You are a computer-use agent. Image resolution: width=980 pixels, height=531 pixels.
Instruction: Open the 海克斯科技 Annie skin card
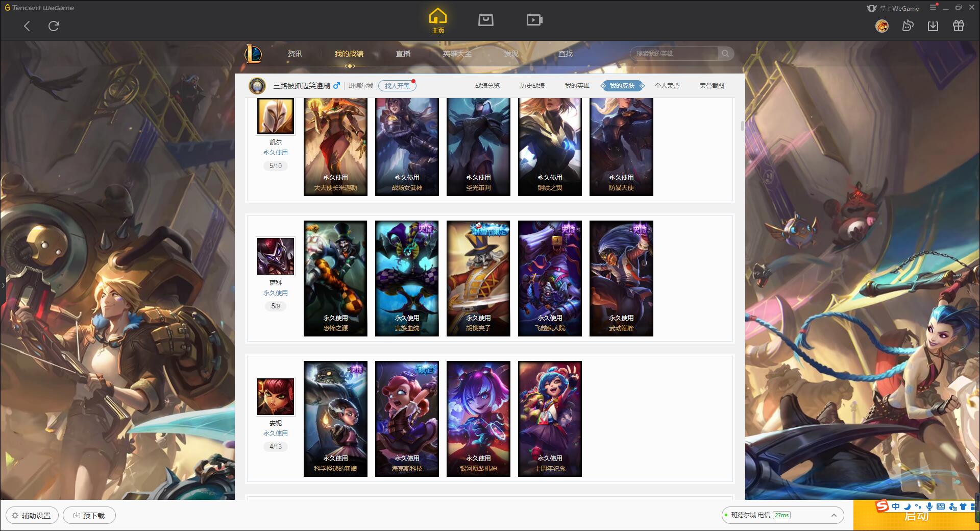407,419
